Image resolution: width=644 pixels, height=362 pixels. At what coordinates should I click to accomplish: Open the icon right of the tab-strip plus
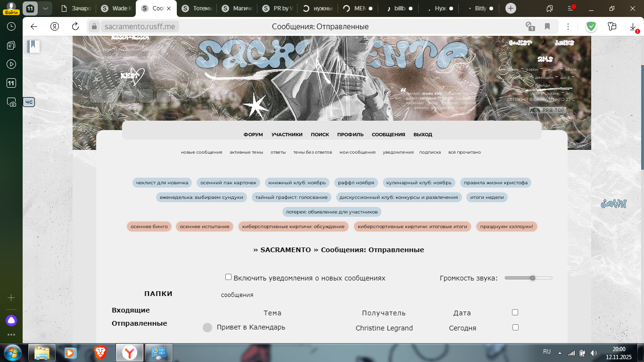pyautogui.click(x=550, y=8)
